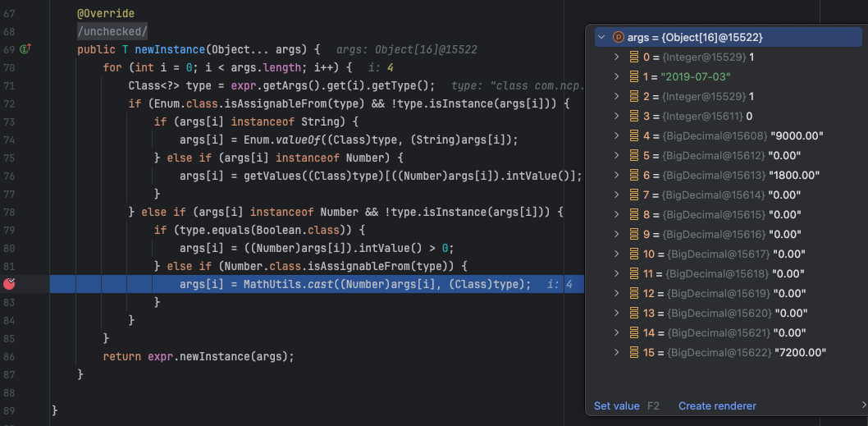Select the array field icon of element 15

pyautogui.click(x=634, y=352)
